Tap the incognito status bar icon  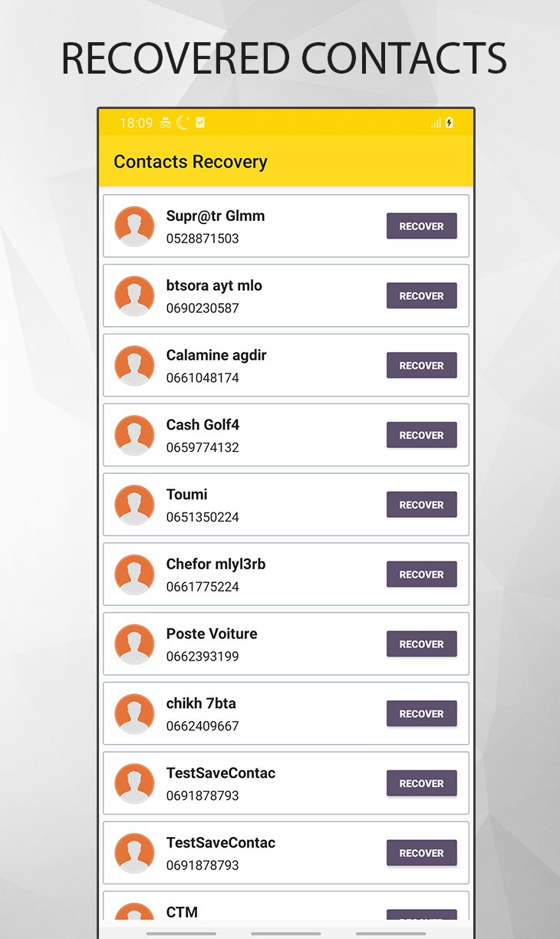tap(166, 123)
